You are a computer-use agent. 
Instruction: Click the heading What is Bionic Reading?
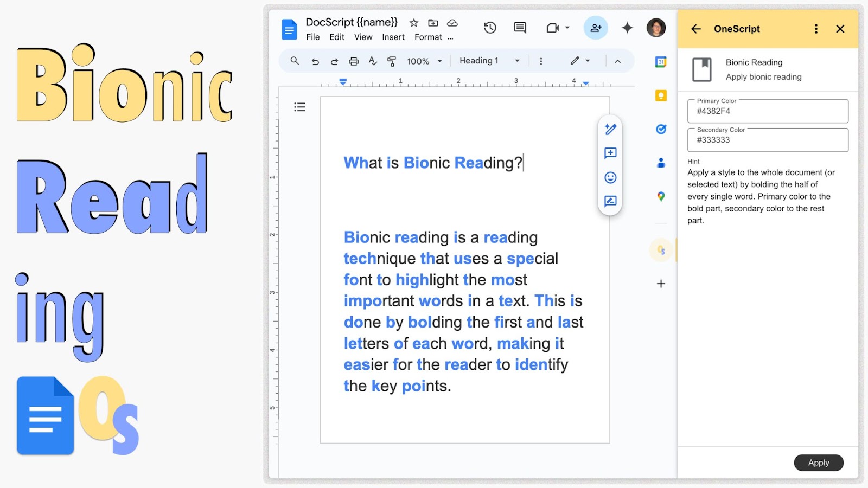(x=433, y=163)
